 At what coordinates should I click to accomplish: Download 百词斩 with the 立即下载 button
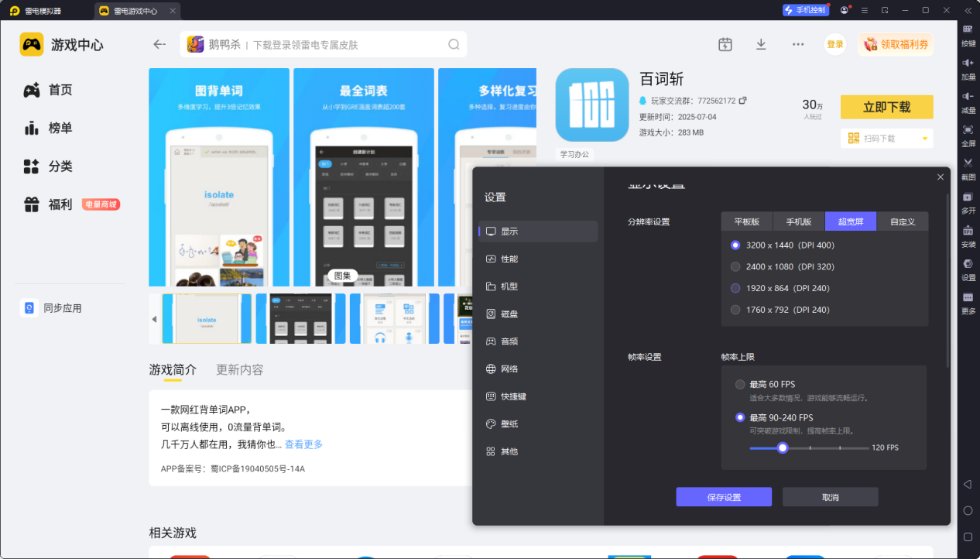click(x=886, y=107)
